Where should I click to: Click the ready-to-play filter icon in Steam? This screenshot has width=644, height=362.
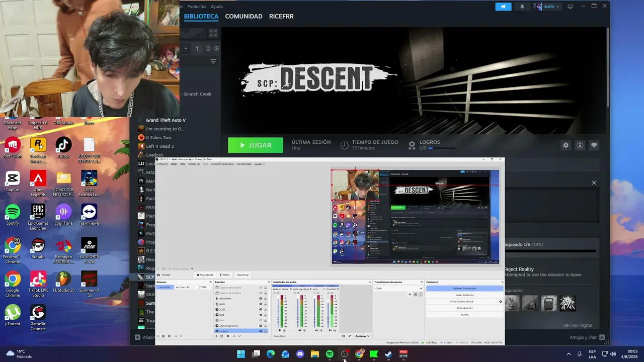[x=216, y=49]
